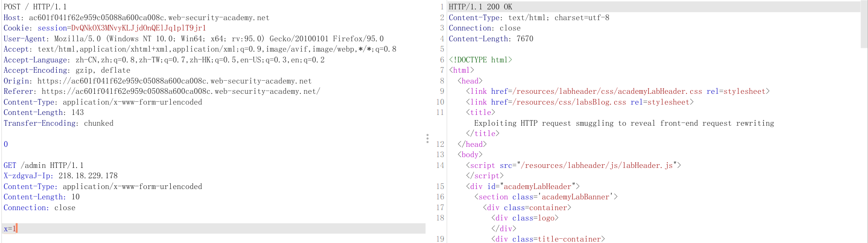Click 'HTTP/1.1 200 OK' response status line
868x243 pixels.
click(x=480, y=7)
